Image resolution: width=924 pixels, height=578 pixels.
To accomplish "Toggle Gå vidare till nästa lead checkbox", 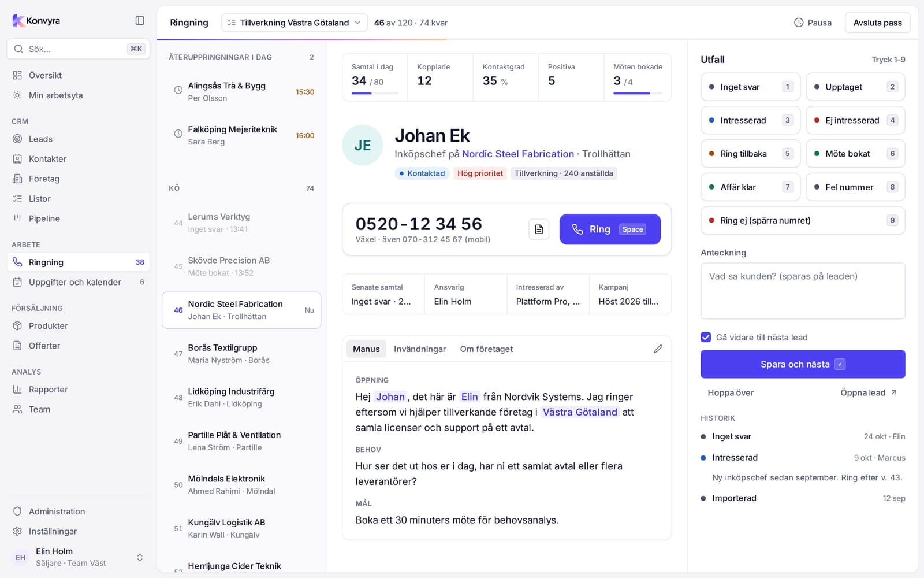I will pos(706,337).
